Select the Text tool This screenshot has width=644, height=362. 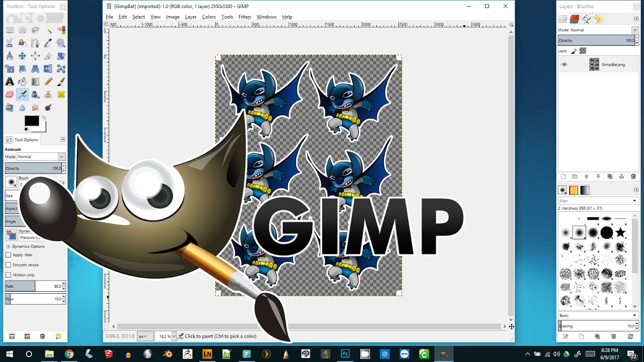coord(10,81)
